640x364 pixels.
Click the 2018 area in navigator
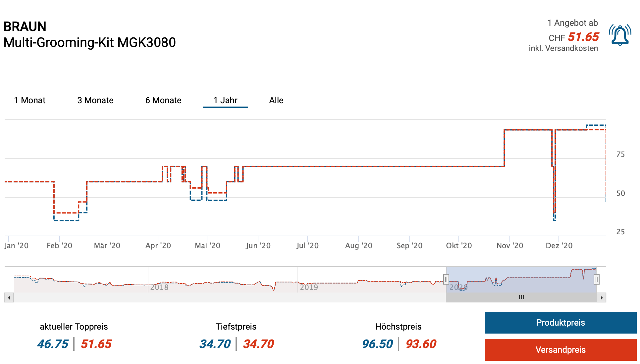click(x=159, y=287)
